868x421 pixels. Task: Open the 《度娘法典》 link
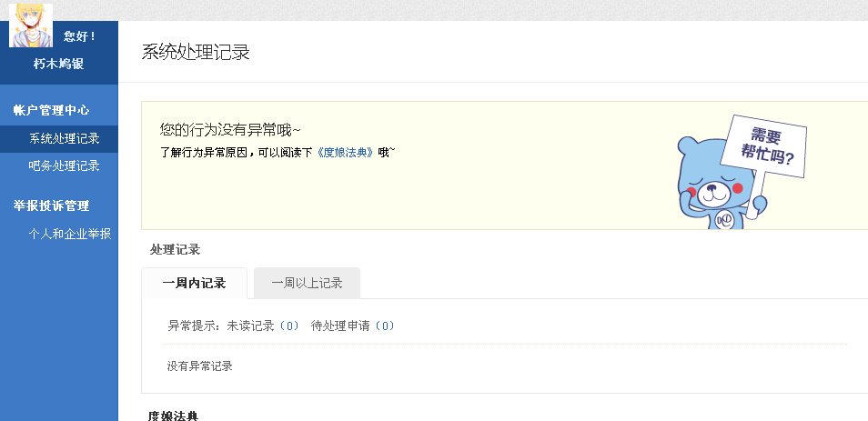(x=346, y=153)
